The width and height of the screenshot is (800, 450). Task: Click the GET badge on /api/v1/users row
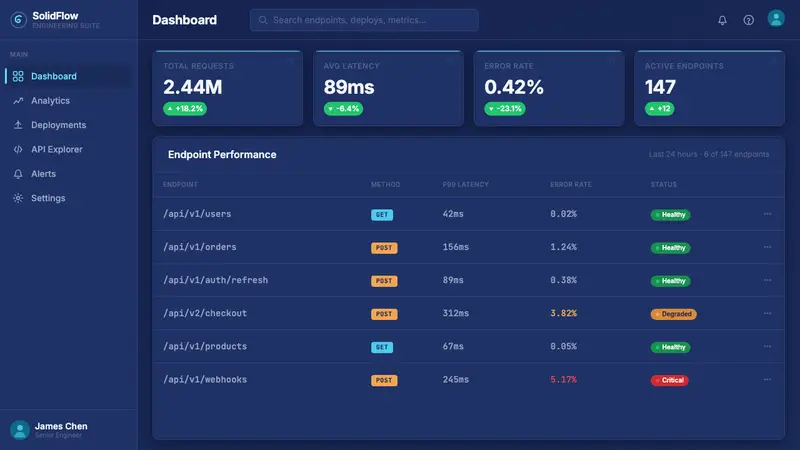point(382,215)
